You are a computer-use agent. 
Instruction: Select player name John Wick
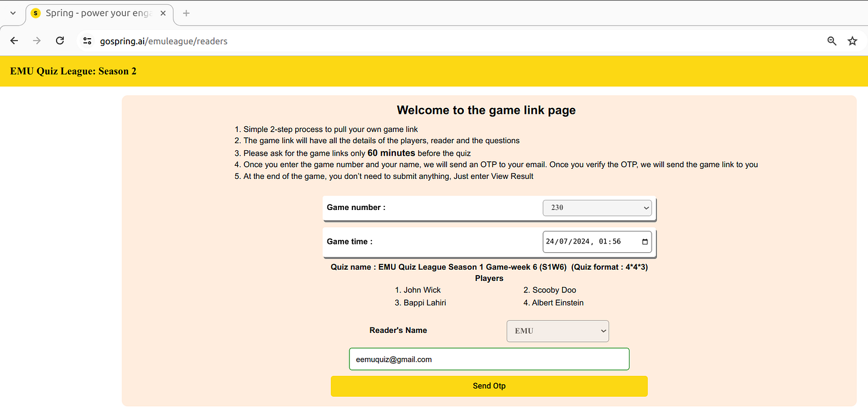422,290
